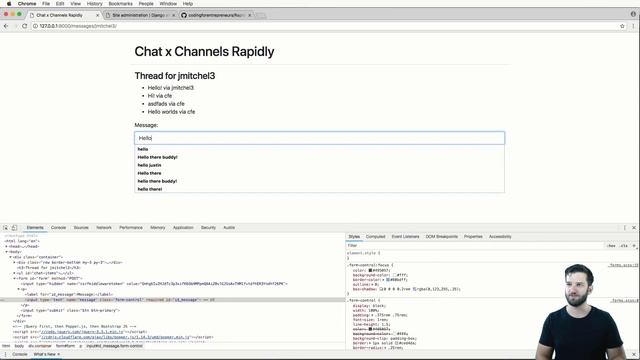Bookmark this page with the star icon
Screen dimensions: 640x360
tap(622, 26)
